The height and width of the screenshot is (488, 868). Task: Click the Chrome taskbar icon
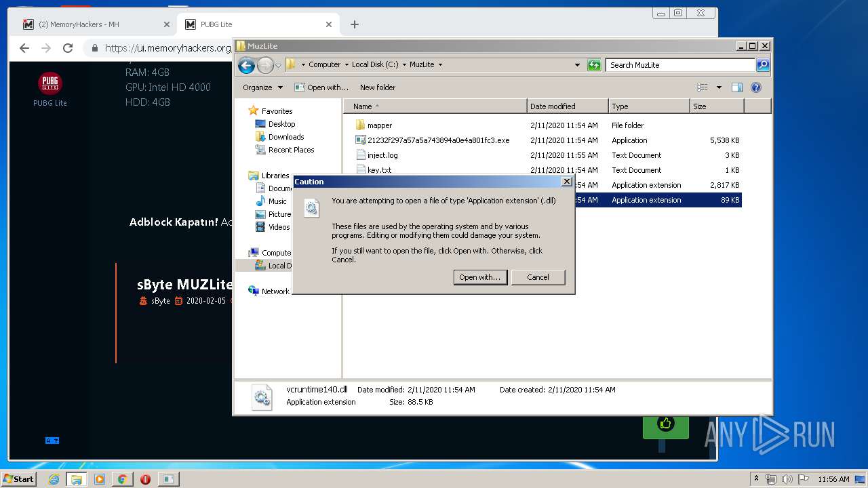(x=122, y=479)
